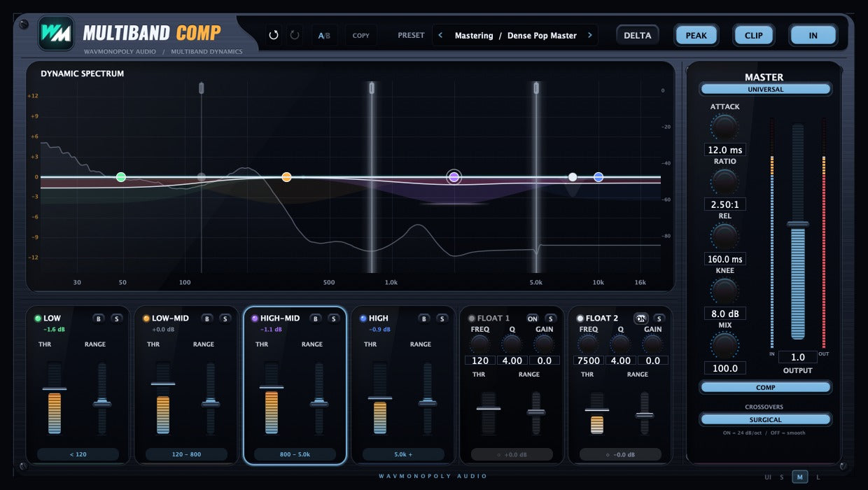The width and height of the screenshot is (868, 490).
Task: Click the FLOAT 2 Q knob
Action: (620, 344)
